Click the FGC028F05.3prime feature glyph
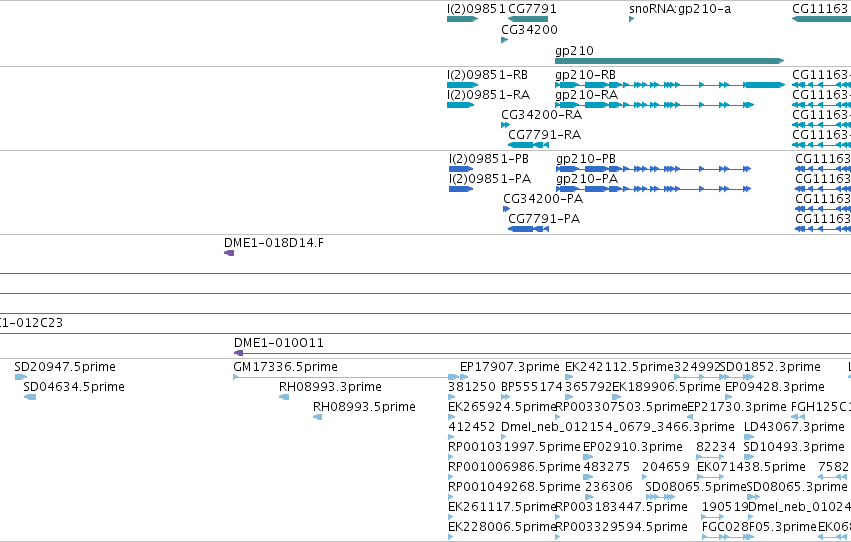The image size is (851, 542). [728, 537]
